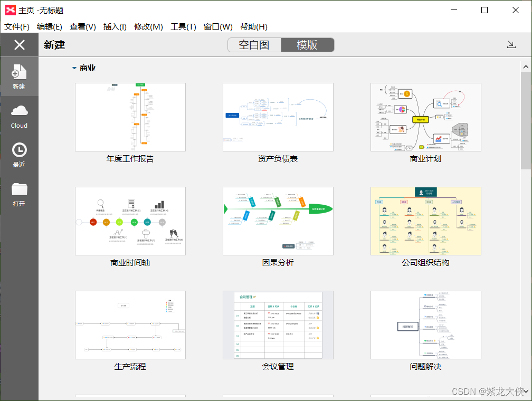Select the 生产流程 template thumbnail
The image size is (532, 401).
(x=130, y=325)
